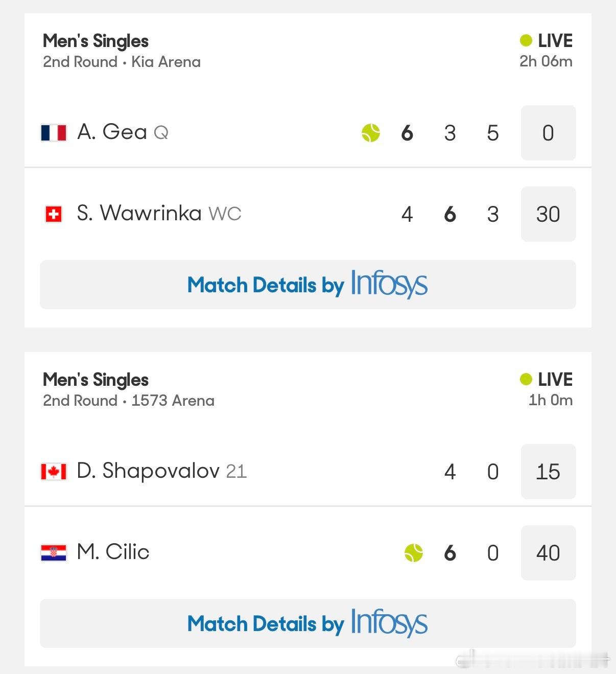Click Gea's current game score 0

point(549,133)
